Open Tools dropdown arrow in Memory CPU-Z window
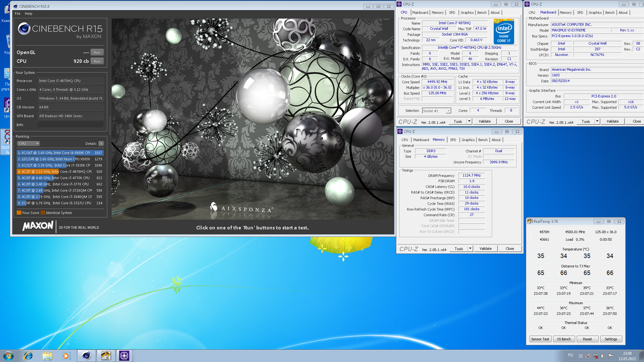The image size is (644, 362). click(x=470, y=249)
